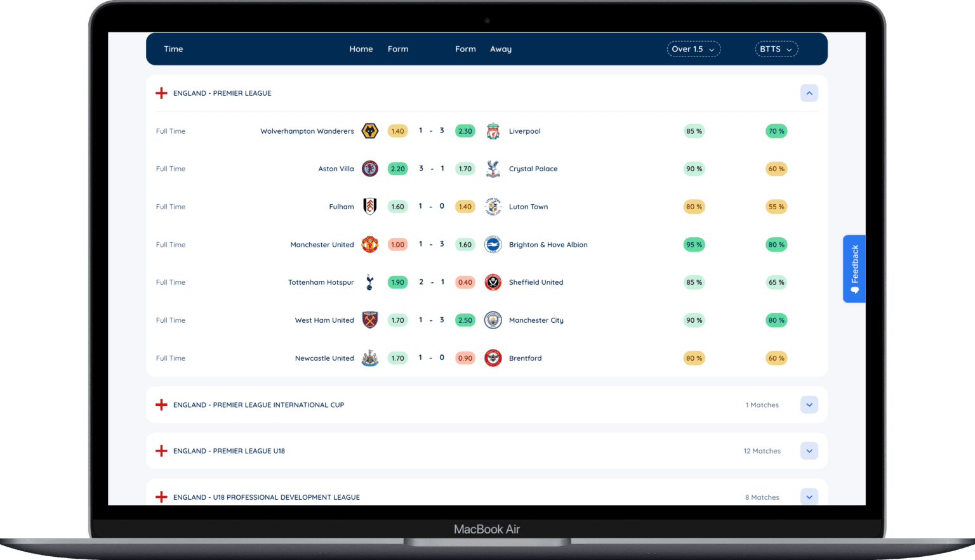Click the Brighton & Hove Albion badge
Image resolution: width=975 pixels, height=560 pixels.
point(493,244)
